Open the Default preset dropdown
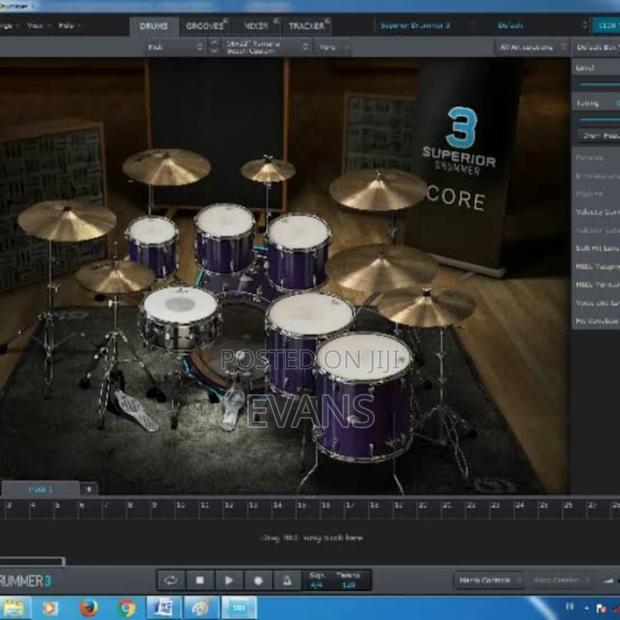This screenshot has width=620, height=620. [542, 26]
